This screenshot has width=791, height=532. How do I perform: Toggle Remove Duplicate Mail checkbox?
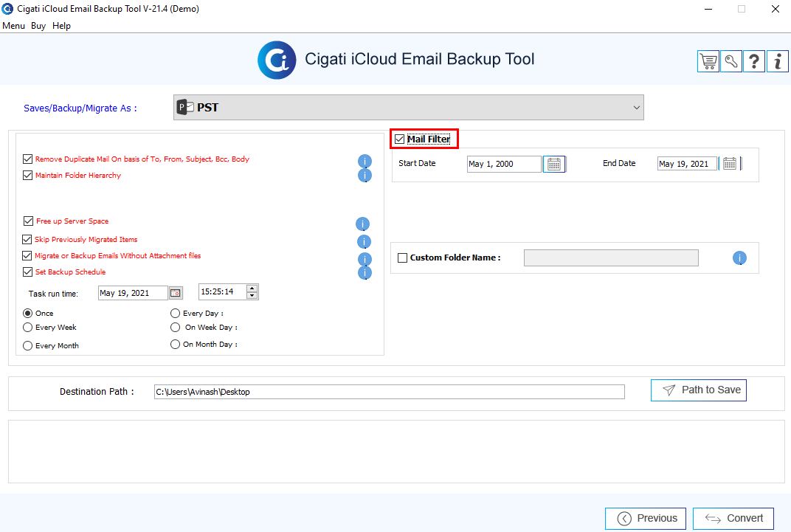[x=28, y=159]
